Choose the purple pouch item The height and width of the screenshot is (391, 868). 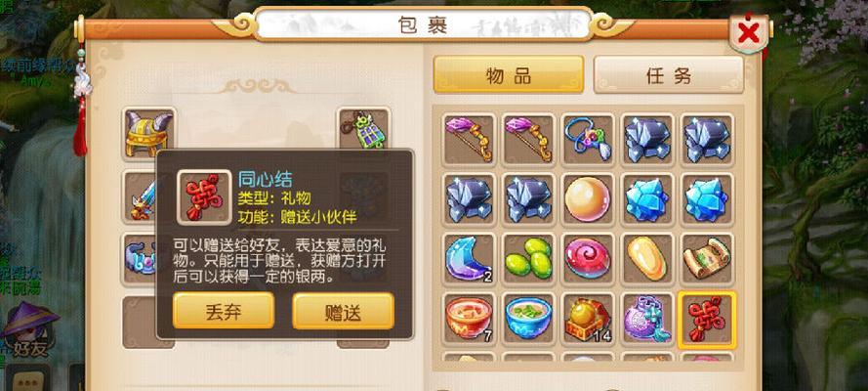tap(647, 319)
